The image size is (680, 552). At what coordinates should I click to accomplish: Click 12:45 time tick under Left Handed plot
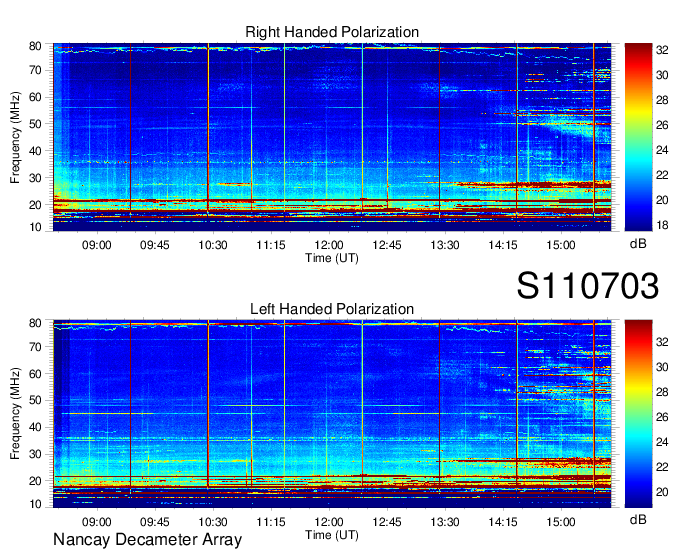(x=387, y=522)
